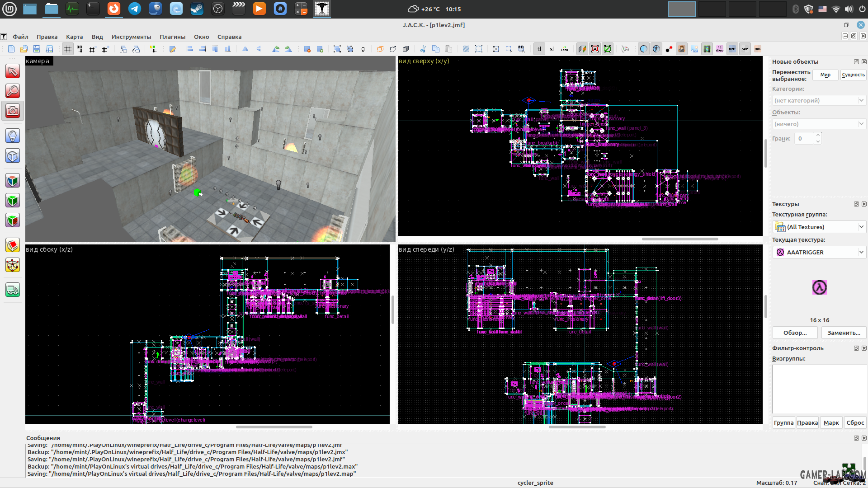Float the Filter Control panel
868x488 pixels.
856,348
